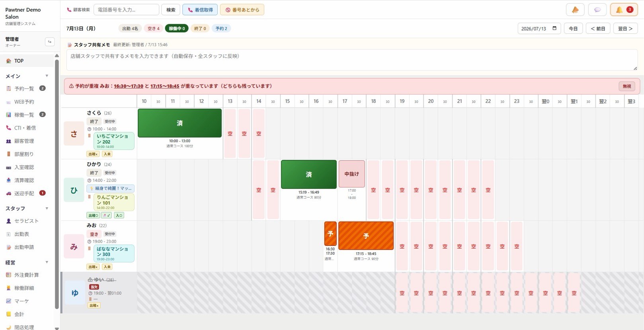This screenshot has width=644, height=330.
Task: Click the 会計 sidebar icon
Action: point(8,314)
